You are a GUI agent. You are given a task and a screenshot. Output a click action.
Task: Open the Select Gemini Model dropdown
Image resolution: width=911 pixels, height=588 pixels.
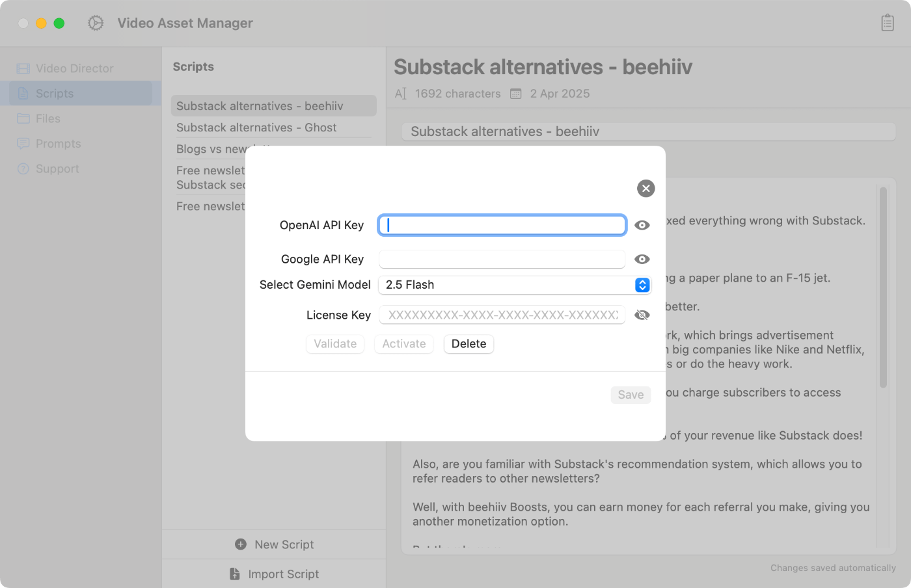coord(642,285)
